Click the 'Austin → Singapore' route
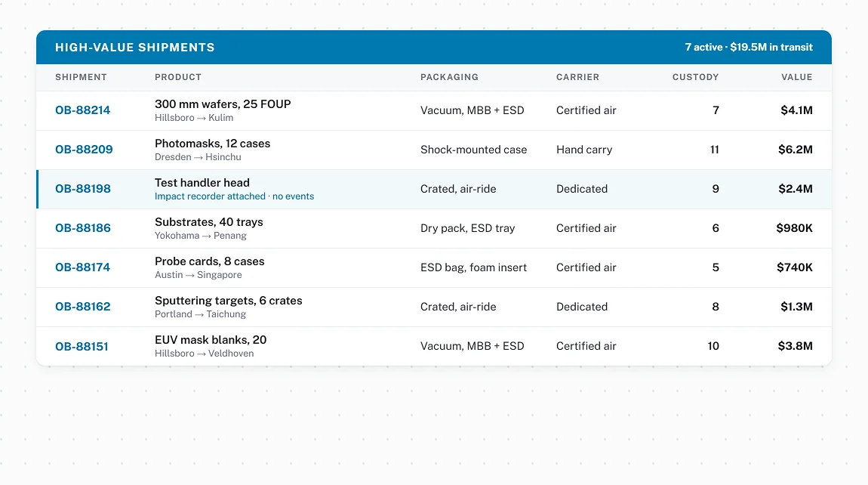The height and width of the screenshot is (485, 868). (x=199, y=275)
